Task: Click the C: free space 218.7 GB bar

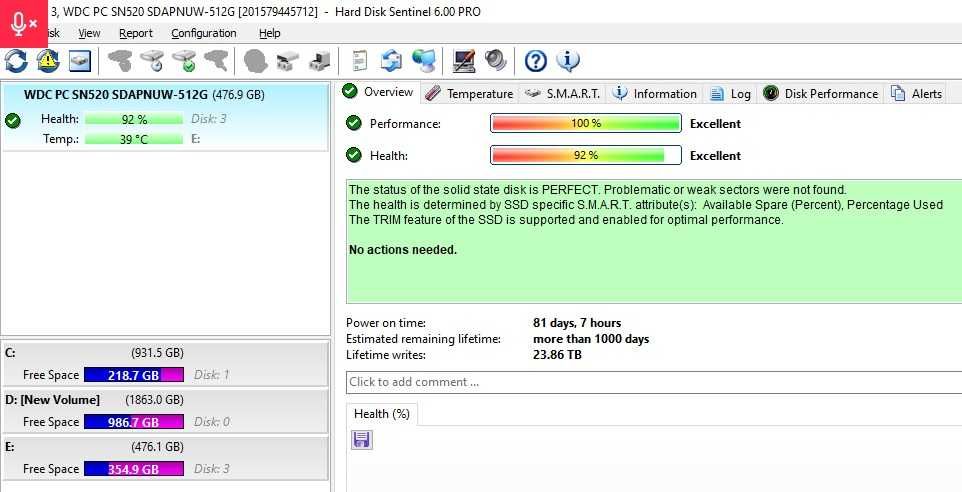Action: (x=134, y=375)
